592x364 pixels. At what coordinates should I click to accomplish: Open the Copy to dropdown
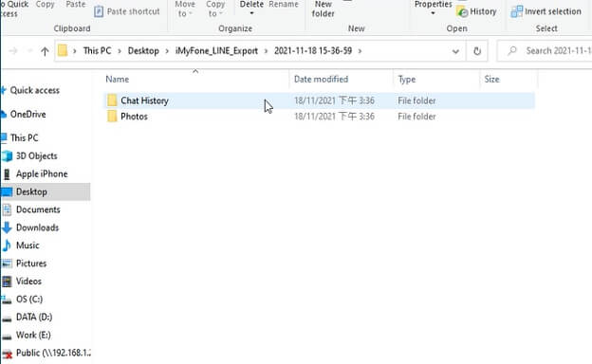click(x=215, y=9)
